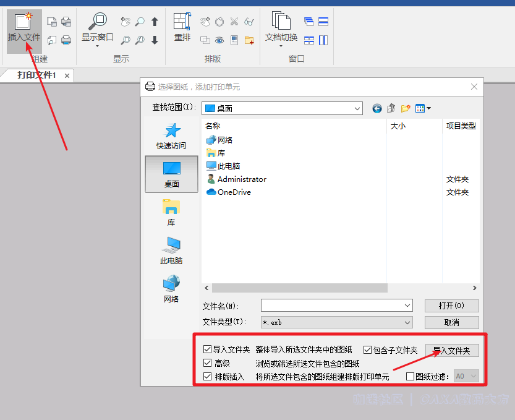The width and height of the screenshot is (515, 420).
Task: Click the 名称 column header
Action: click(x=213, y=126)
